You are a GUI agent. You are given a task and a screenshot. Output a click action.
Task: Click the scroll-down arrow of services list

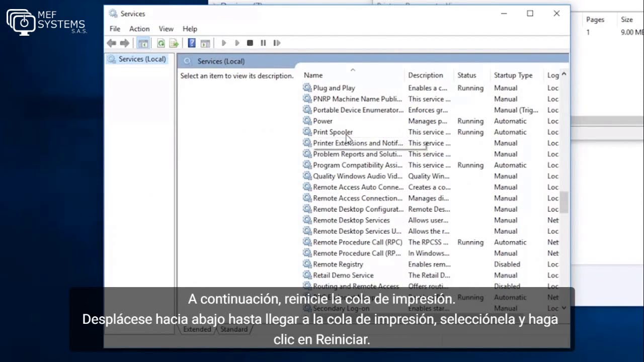point(564,308)
